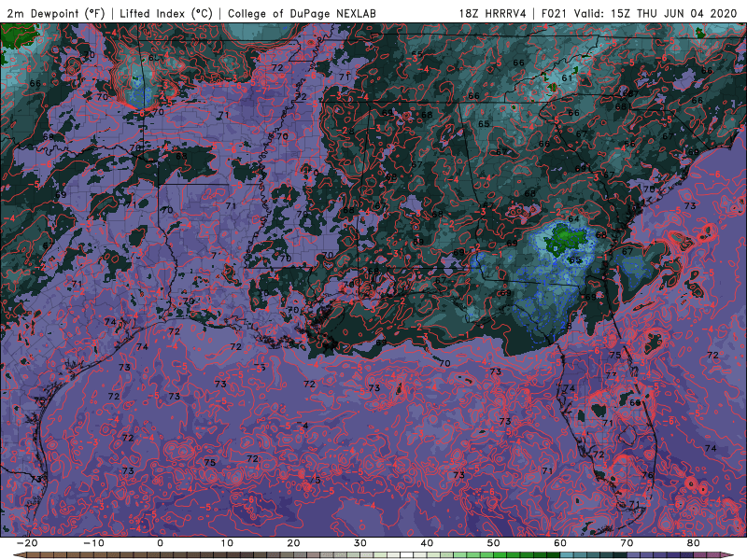Click the "2m Dewpoint (°F)" title text
This screenshot has height=560, width=747.
tap(56, 13)
